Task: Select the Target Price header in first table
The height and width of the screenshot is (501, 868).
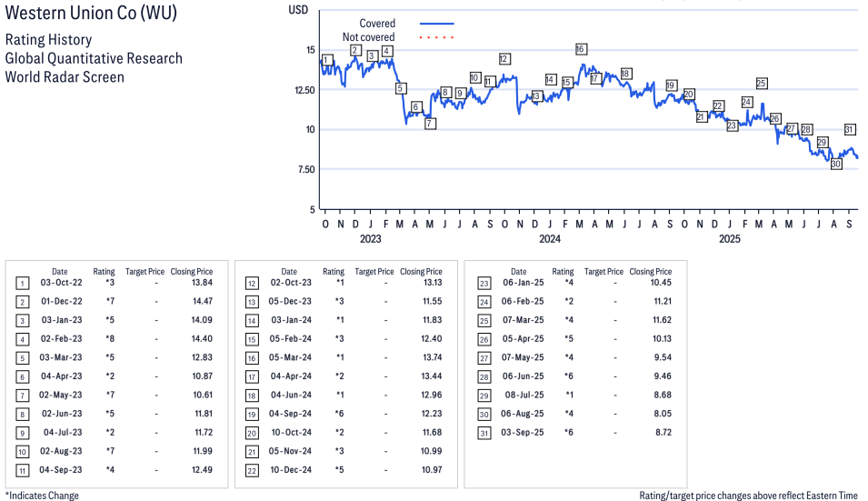Action: pos(145,272)
